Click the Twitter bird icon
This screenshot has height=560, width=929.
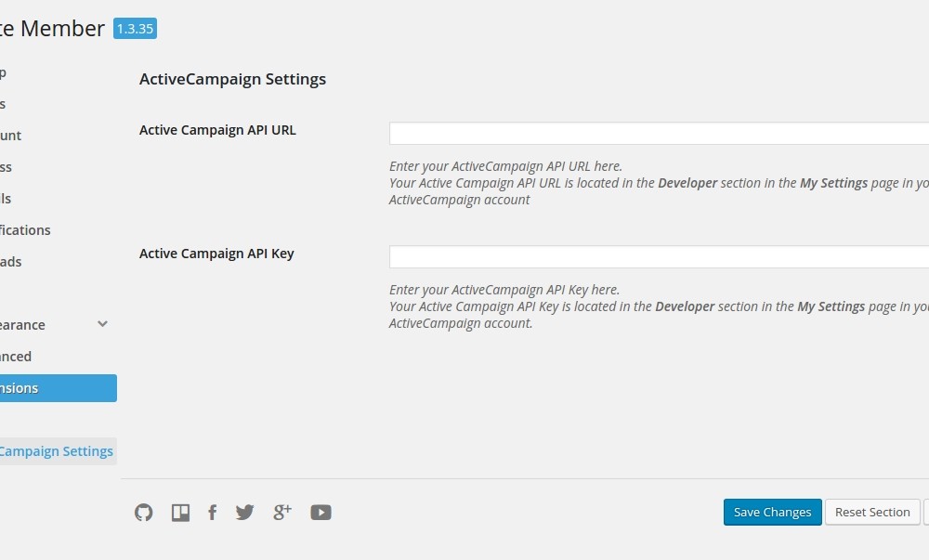[245, 512]
